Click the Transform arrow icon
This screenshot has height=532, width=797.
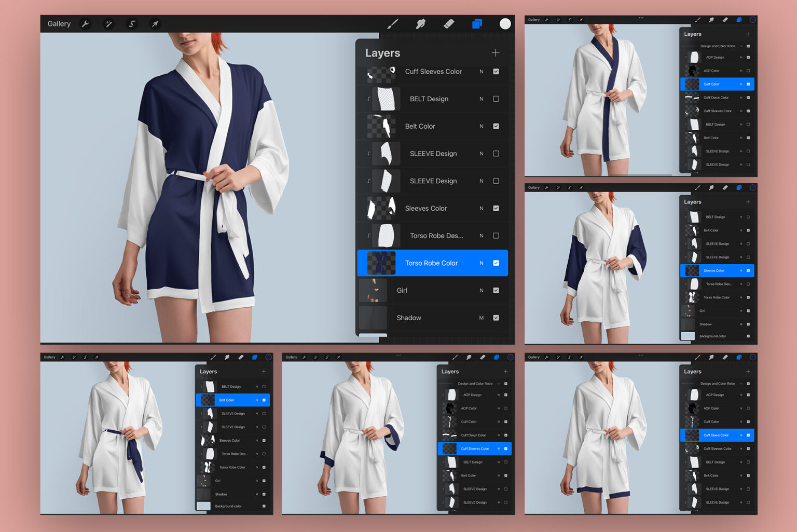click(155, 23)
